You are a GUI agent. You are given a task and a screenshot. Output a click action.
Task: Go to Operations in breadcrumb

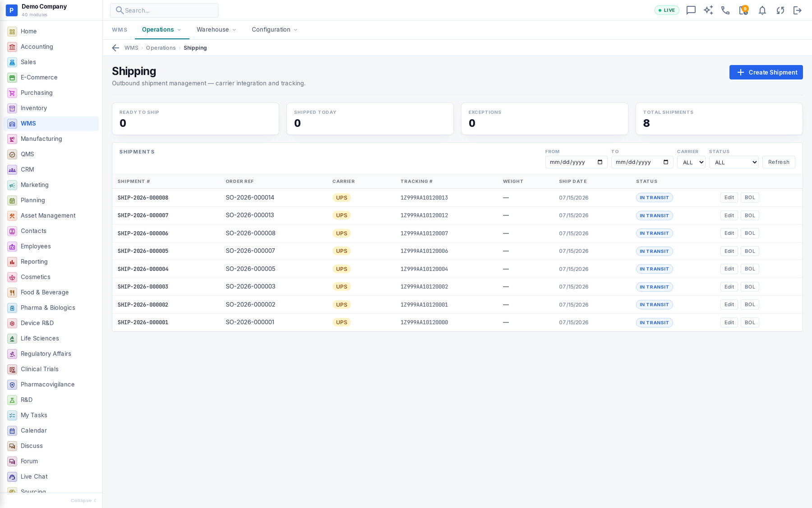coord(161,48)
